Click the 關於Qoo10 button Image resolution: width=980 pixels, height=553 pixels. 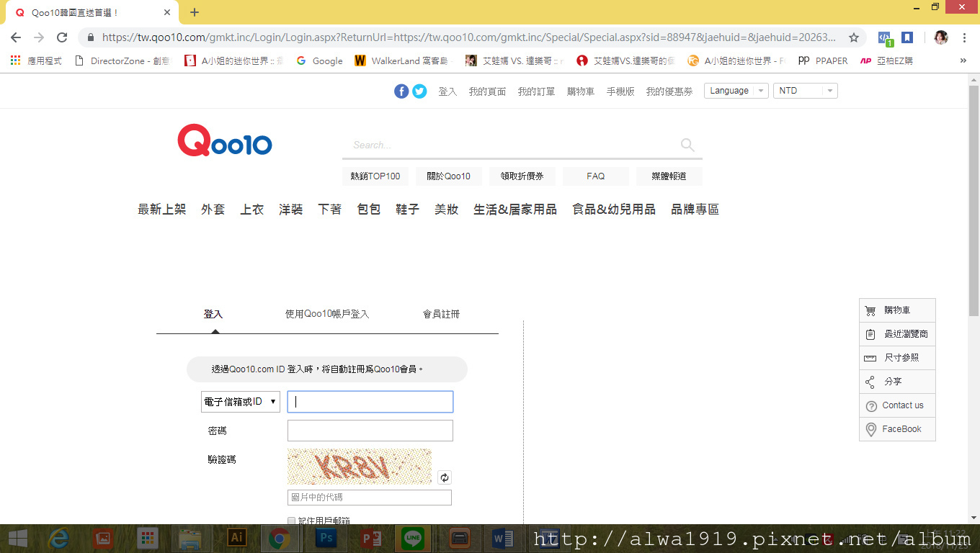tap(449, 176)
